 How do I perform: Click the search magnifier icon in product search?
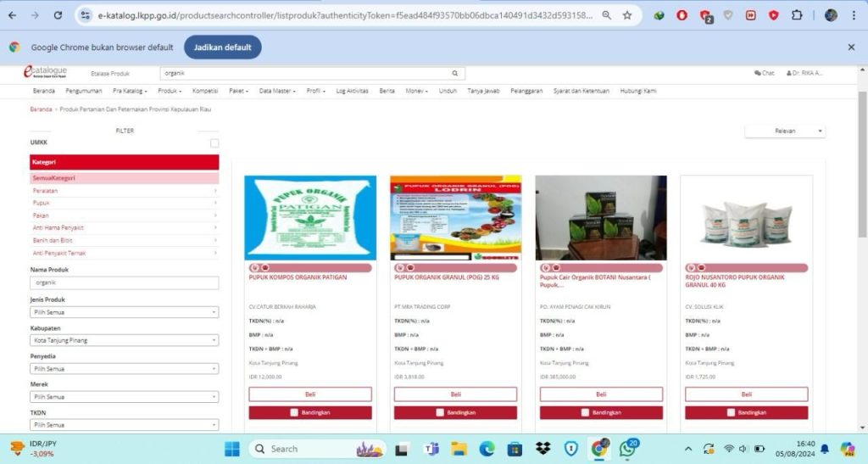[455, 74]
